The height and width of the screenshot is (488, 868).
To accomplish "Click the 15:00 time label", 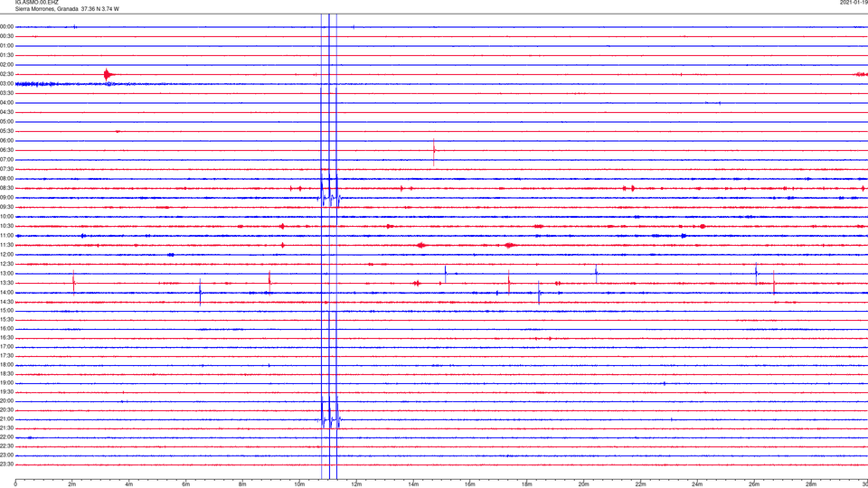I will point(6,310).
